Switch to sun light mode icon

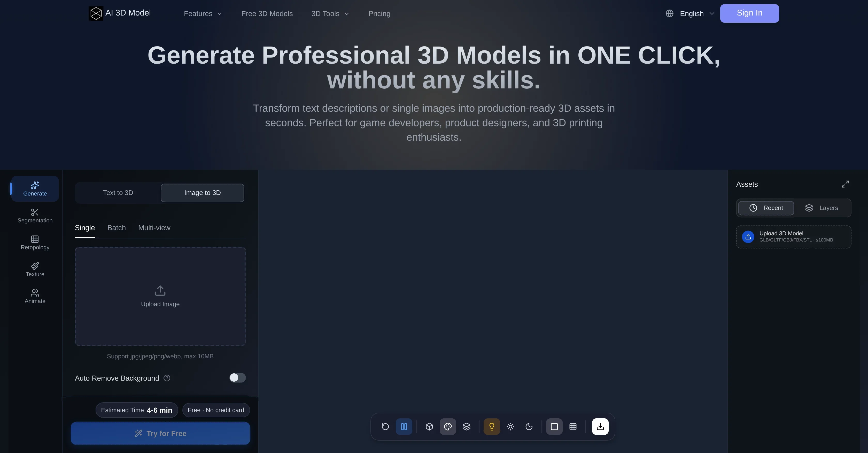pos(510,426)
